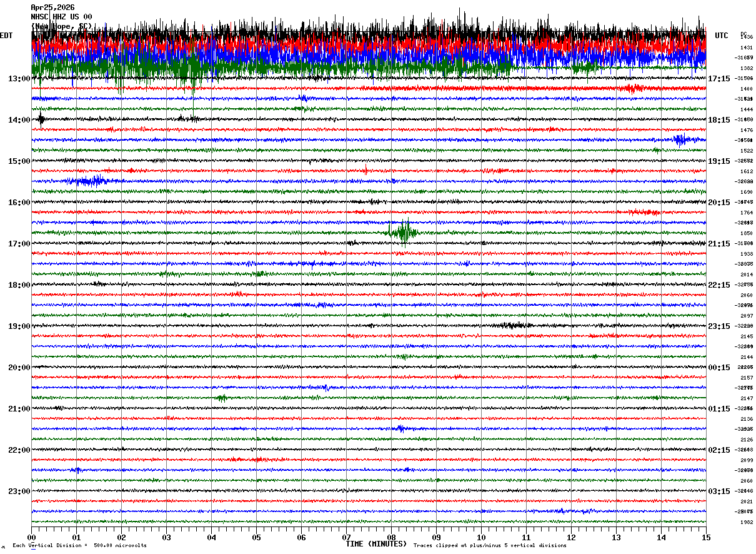The width and height of the screenshot is (756, 554).
Task: Click the "00" minute tick label
Action: (x=31, y=538)
